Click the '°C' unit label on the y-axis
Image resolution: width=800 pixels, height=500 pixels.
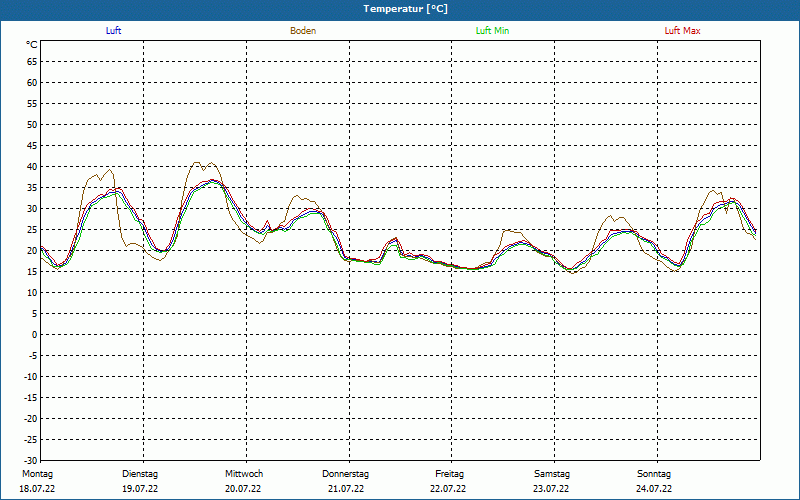click(32, 45)
